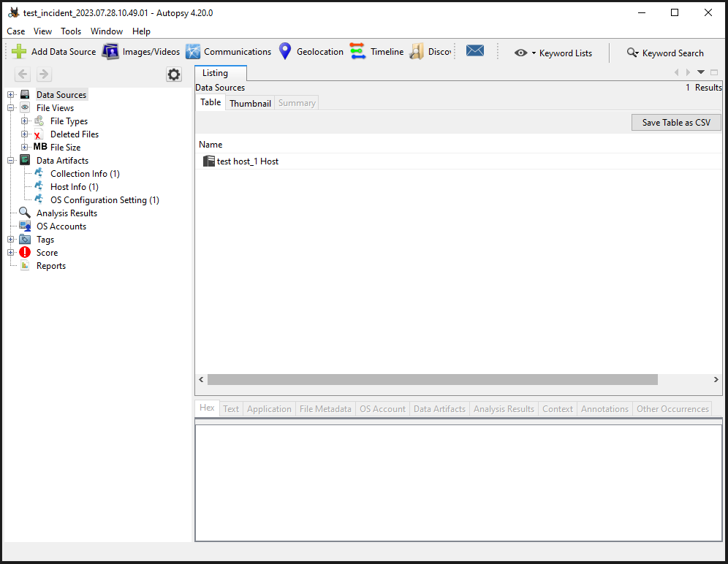Click the Reports node icon
Screen dimensions: 728x564
(25, 265)
